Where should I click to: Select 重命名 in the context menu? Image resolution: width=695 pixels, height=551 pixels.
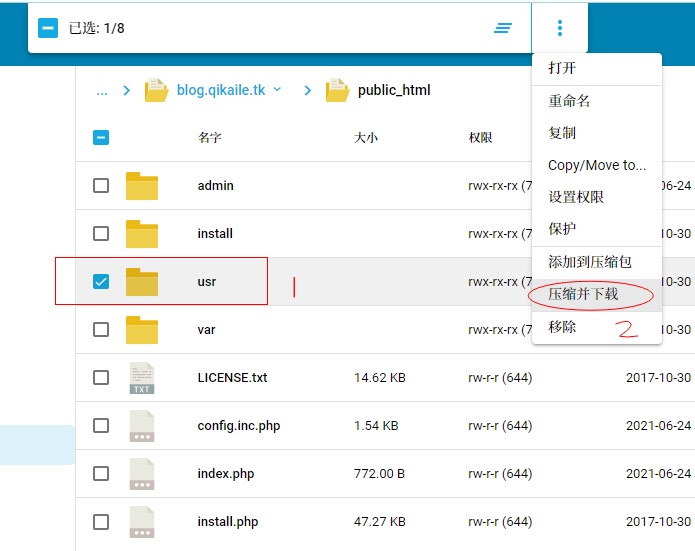(569, 101)
